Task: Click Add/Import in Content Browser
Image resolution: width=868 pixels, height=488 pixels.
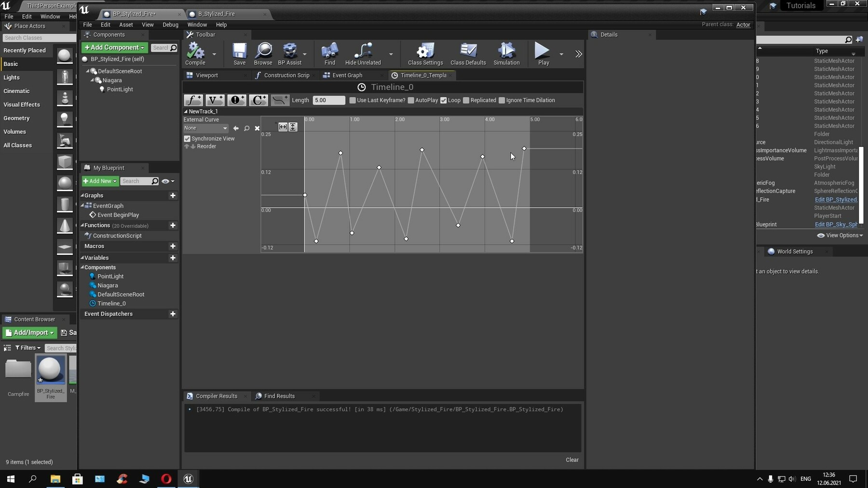Action: point(30,333)
